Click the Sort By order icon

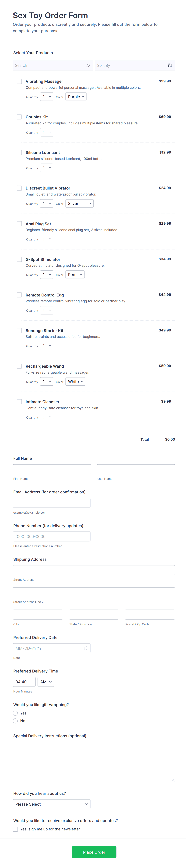click(x=170, y=65)
